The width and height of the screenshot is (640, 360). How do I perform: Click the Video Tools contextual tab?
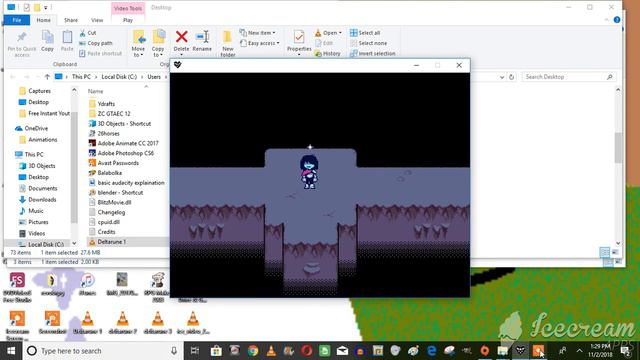pos(128,8)
